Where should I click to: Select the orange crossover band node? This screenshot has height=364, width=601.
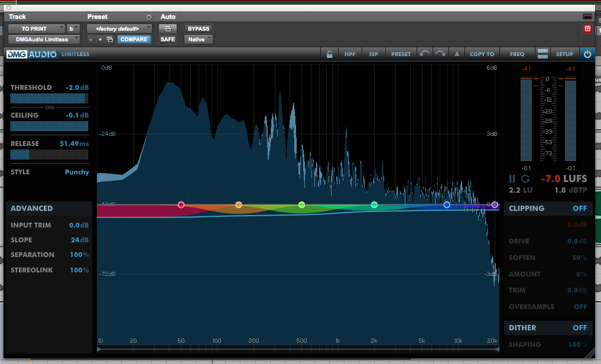point(238,205)
